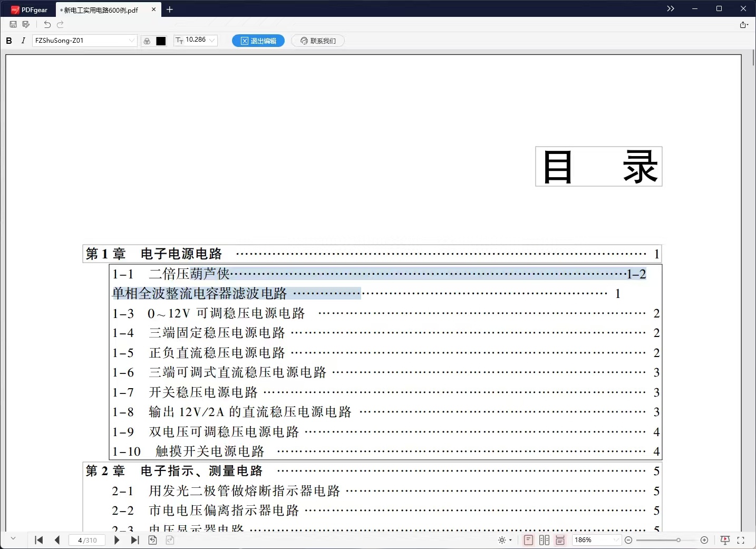Image resolution: width=756 pixels, height=549 pixels.
Task: Open a new tab with the plus button
Action: (170, 9)
